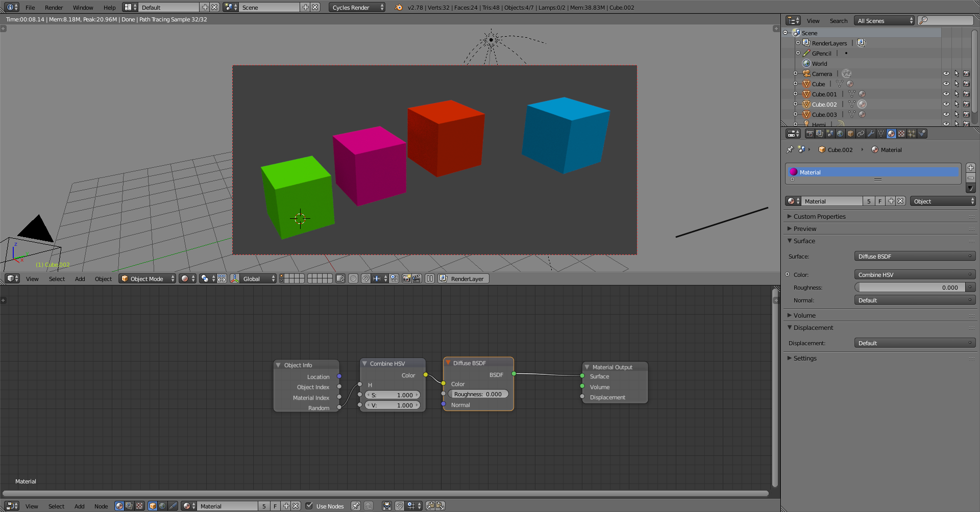The image size is (980, 512).
Task: Click the Combine HSV color input button
Action: [915, 274]
